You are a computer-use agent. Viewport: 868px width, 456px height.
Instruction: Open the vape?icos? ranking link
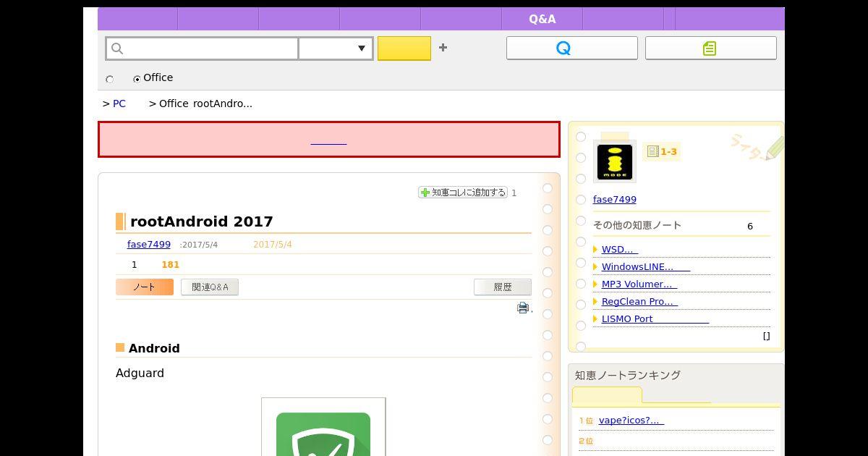pos(631,421)
